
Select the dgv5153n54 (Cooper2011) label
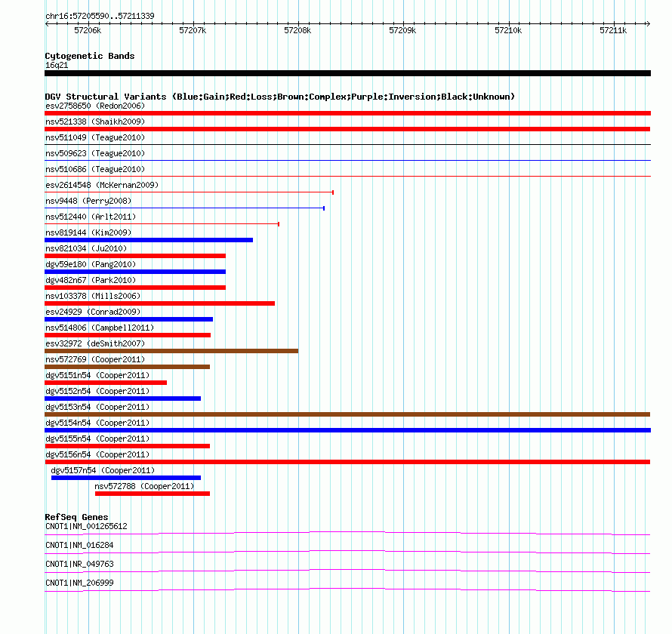point(97,407)
